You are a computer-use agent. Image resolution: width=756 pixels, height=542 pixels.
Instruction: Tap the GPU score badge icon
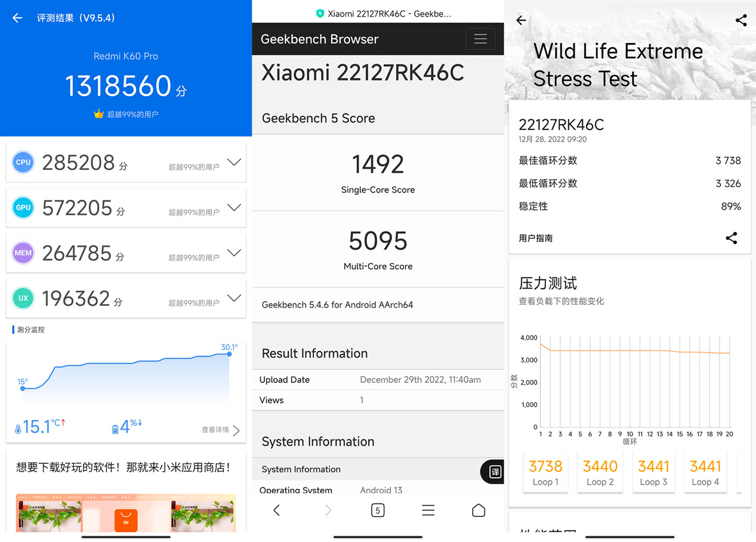pyautogui.click(x=23, y=207)
